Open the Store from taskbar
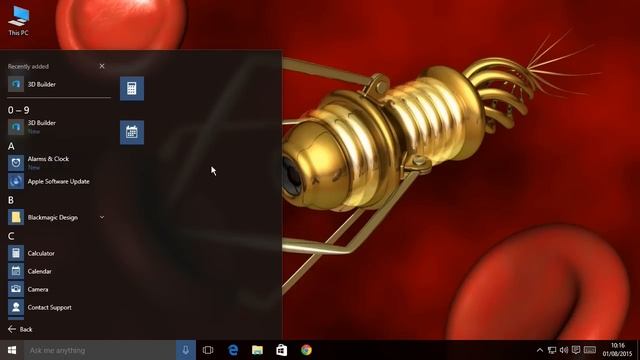The width and height of the screenshot is (640, 360). tap(282, 350)
